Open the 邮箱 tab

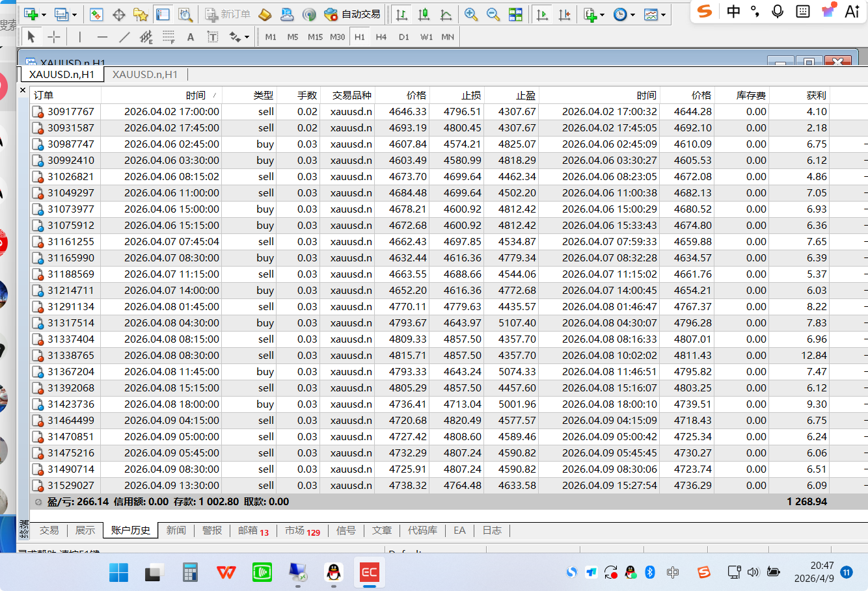click(x=253, y=531)
